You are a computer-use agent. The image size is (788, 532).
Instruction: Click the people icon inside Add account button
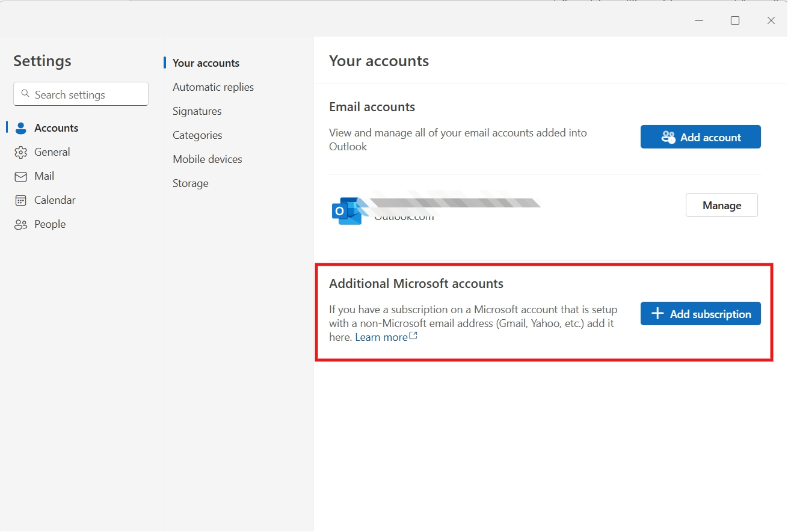(x=668, y=136)
